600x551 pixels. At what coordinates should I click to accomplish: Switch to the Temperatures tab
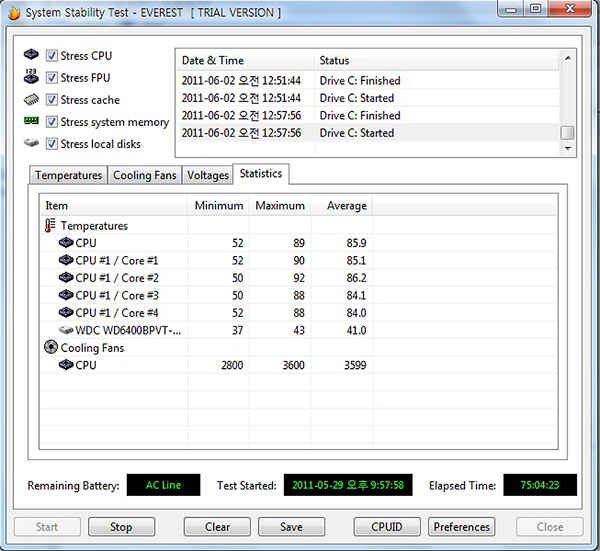tap(68, 175)
